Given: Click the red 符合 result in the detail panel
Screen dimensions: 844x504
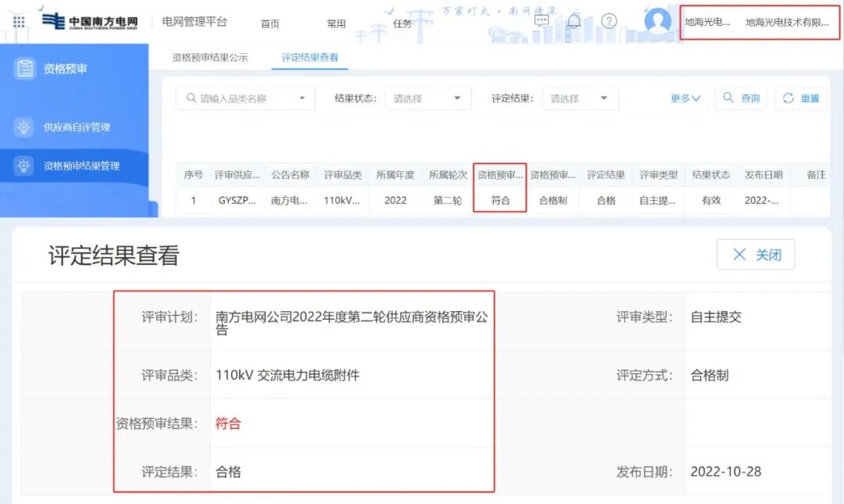Looking at the screenshot, I should tap(228, 424).
